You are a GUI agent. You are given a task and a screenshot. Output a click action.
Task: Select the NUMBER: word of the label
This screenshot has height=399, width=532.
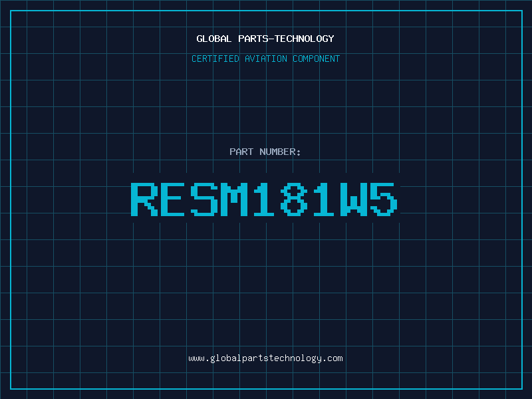click(x=280, y=152)
